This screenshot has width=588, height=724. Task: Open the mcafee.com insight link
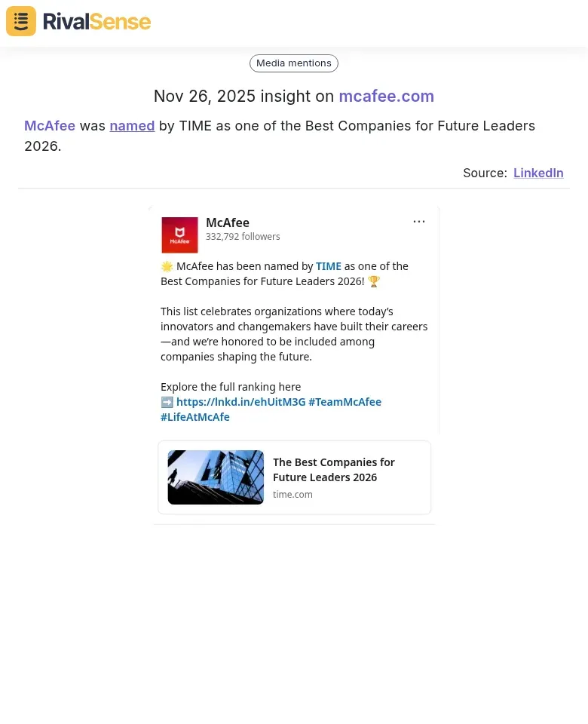[x=386, y=97]
